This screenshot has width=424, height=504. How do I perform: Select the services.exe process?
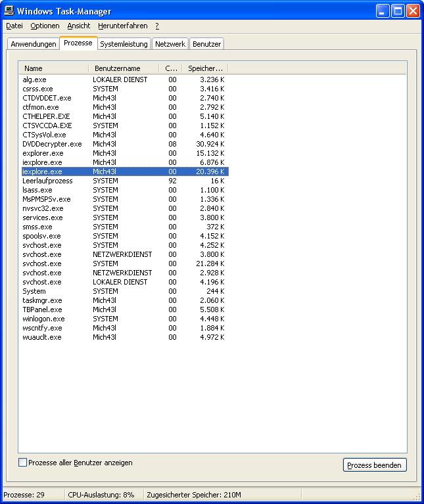(x=125, y=218)
